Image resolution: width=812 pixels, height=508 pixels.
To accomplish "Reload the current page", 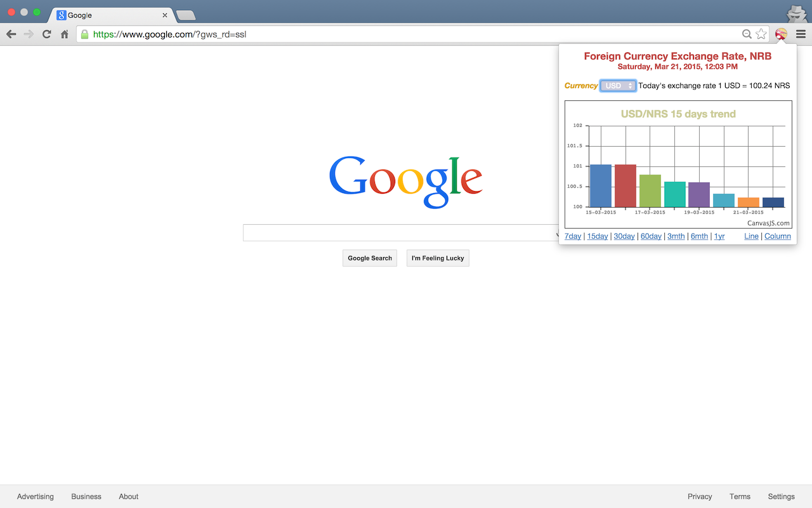I will point(46,34).
